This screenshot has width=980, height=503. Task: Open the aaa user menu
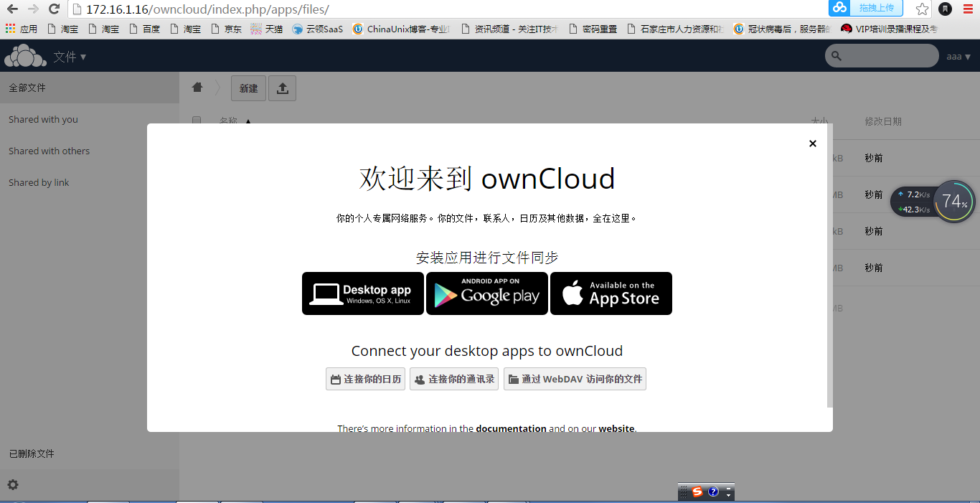[958, 57]
